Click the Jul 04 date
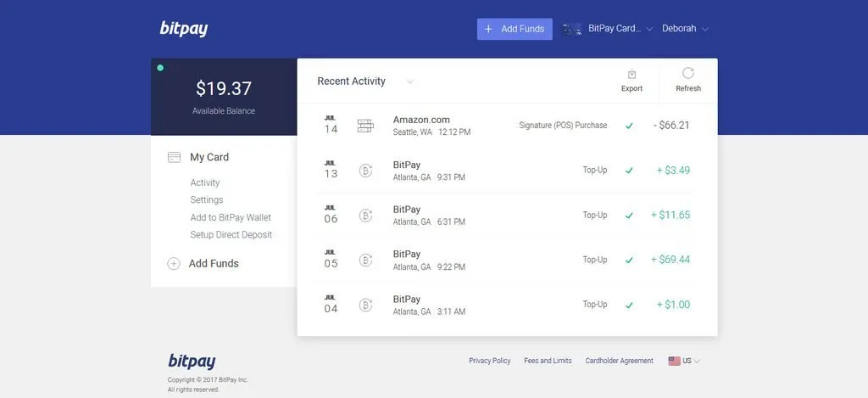868x398 pixels. click(331, 305)
